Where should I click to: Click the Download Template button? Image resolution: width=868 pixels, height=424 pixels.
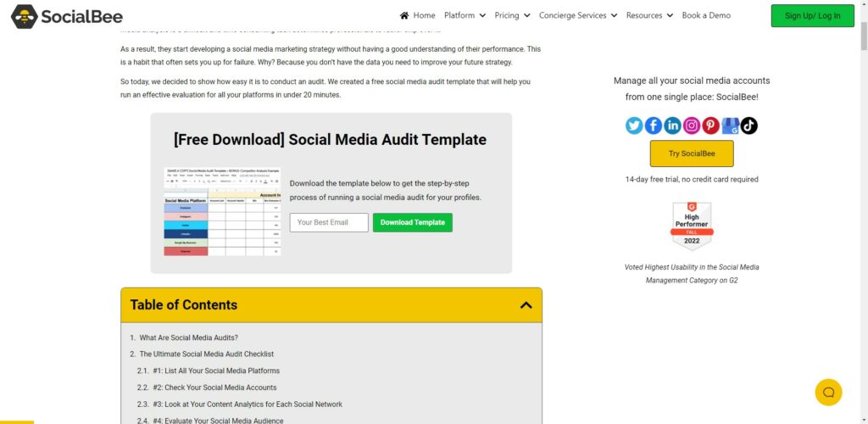pos(413,222)
